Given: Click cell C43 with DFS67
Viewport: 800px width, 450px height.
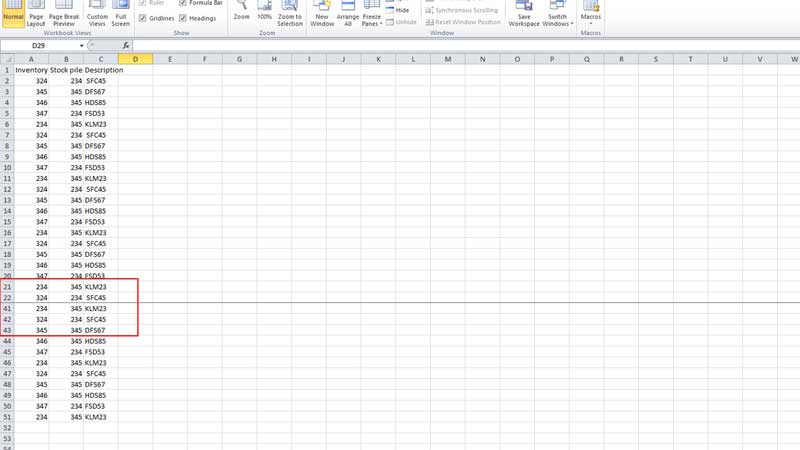Looking at the screenshot, I should (101, 330).
